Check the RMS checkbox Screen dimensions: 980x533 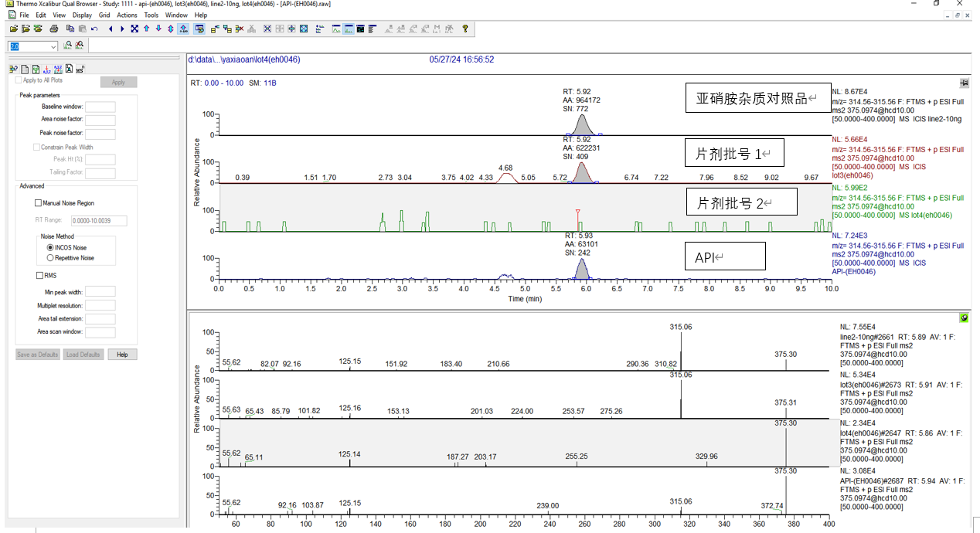coord(39,275)
